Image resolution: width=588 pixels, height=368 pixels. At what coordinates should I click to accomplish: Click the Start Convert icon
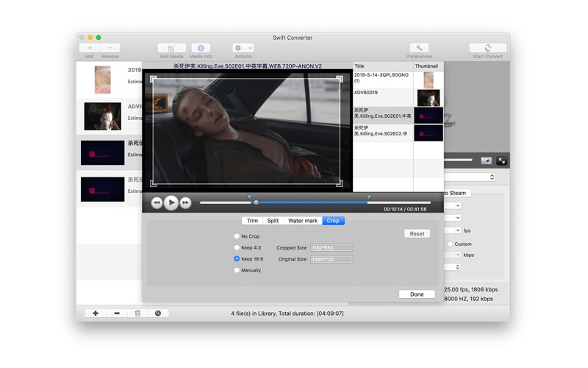tap(487, 48)
